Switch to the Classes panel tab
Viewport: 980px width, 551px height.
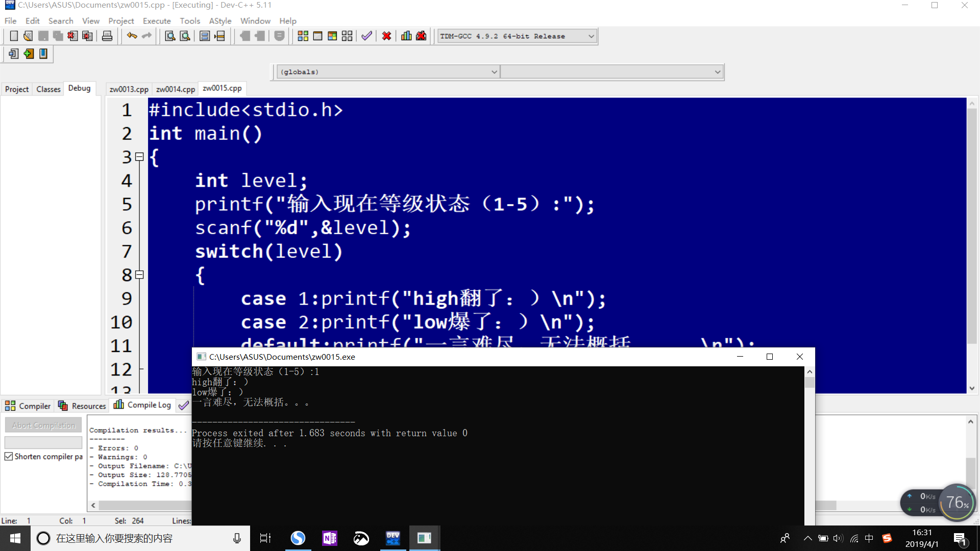pos(48,89)
